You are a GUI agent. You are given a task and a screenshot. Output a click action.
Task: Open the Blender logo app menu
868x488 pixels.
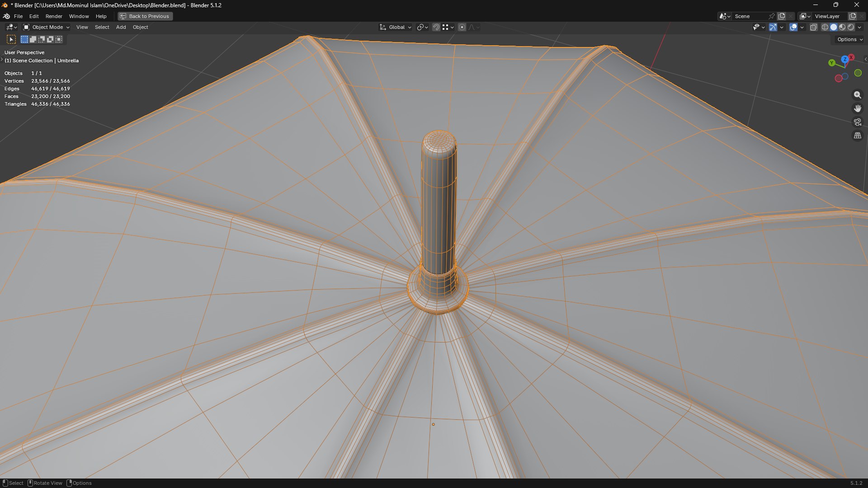pyautogui.click(x=6, y=16)
